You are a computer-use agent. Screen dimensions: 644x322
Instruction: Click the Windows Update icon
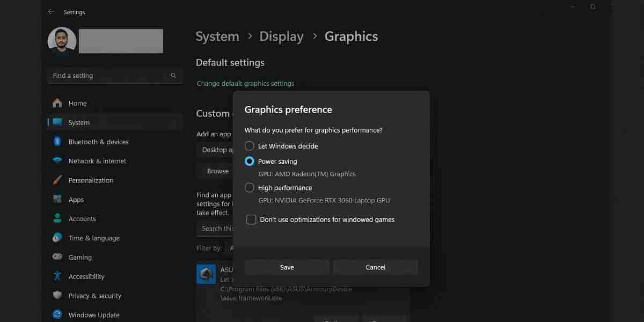coord(57,314)
